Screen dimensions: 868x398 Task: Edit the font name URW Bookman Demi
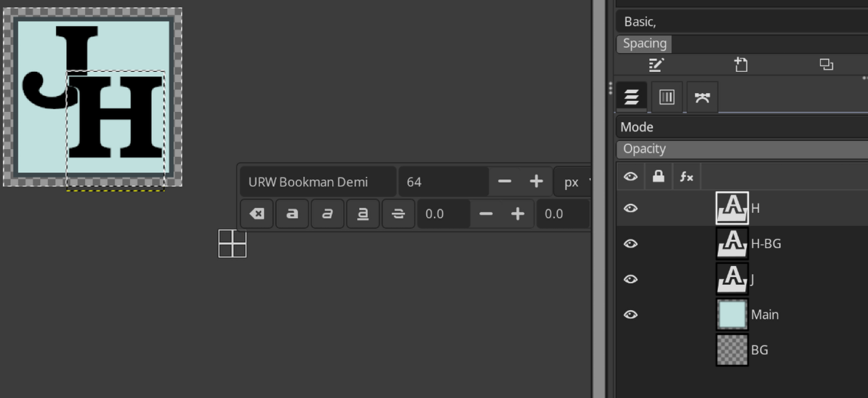click(x=318, y=182)
